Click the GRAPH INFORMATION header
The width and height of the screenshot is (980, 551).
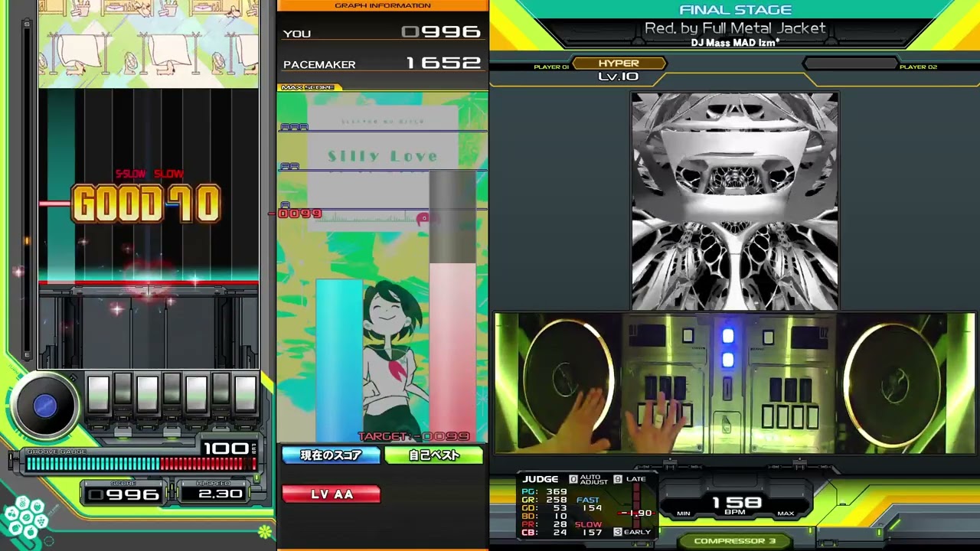click(x=383, y=5)
